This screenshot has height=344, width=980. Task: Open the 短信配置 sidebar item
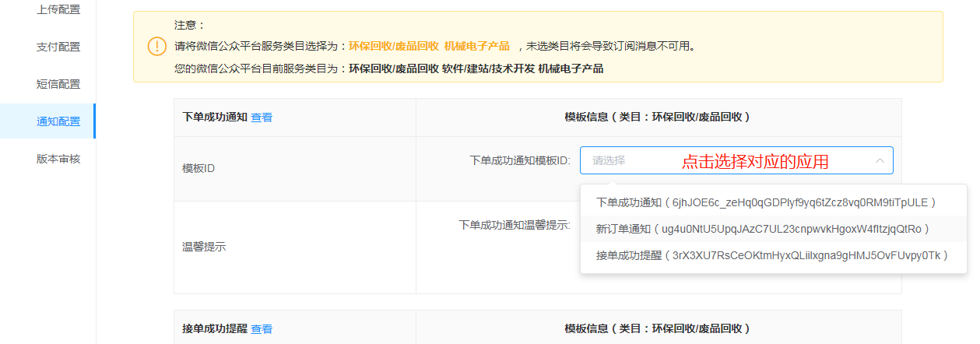point(58,84)
